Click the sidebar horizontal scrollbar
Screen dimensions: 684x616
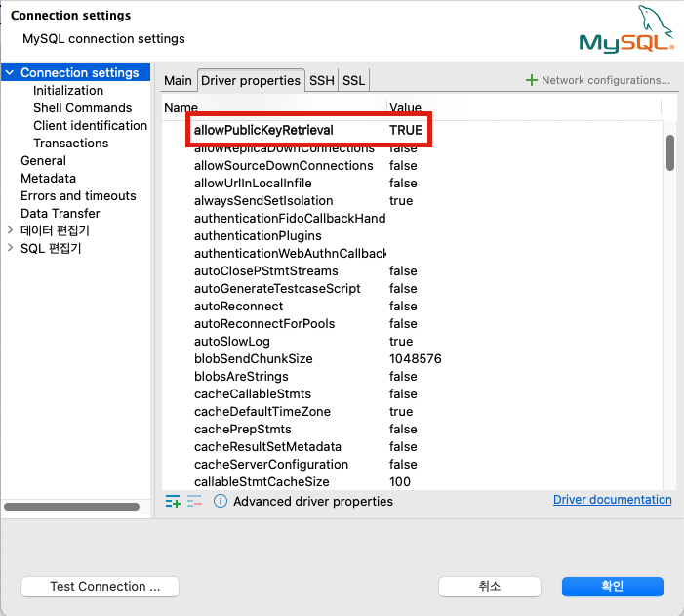(x=71, y=507)
